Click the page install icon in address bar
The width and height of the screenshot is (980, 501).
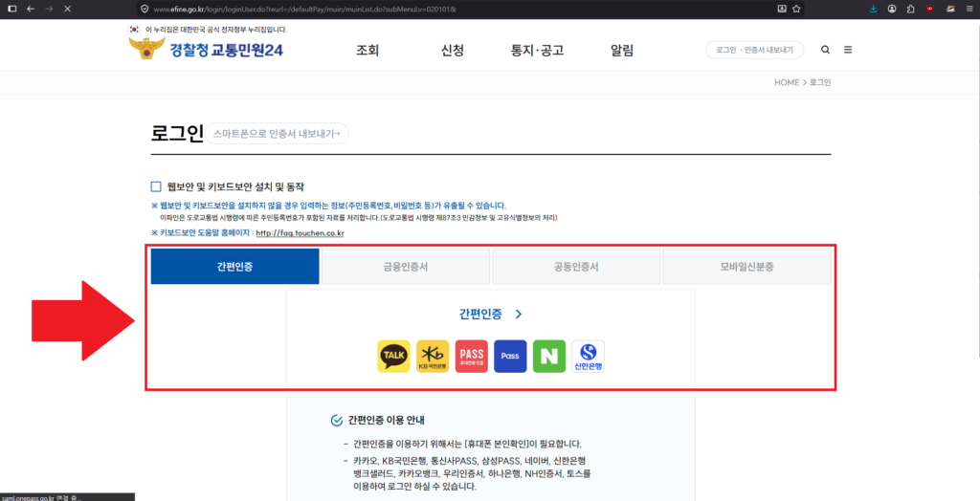click(x=782, y=9)
